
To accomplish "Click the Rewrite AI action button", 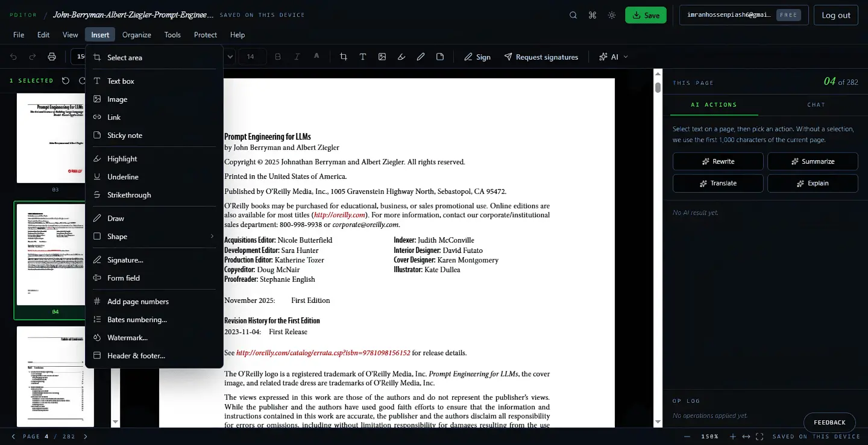I will point(718,161).
